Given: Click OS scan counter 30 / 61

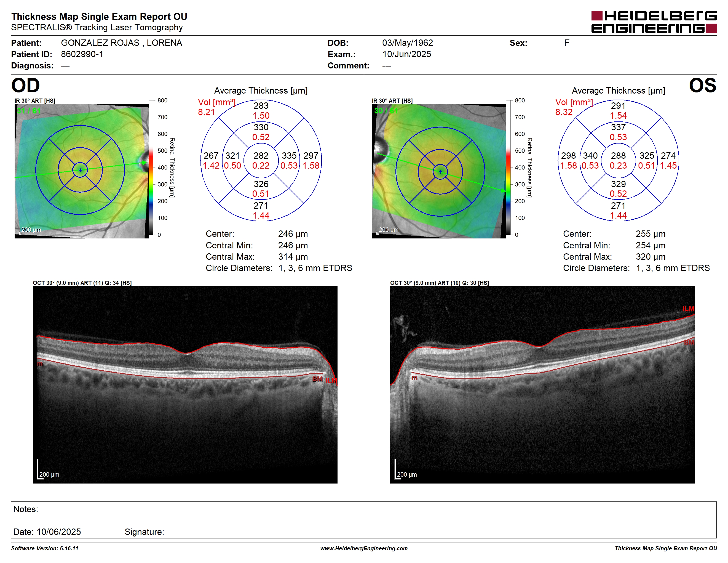Looking at the screenshot, I should 386,111.
